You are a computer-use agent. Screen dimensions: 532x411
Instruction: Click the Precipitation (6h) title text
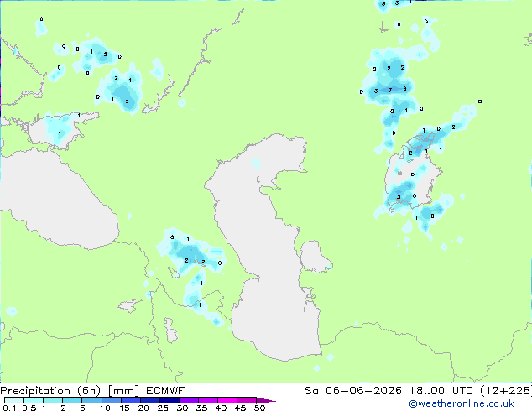click(x=50, y=391)
